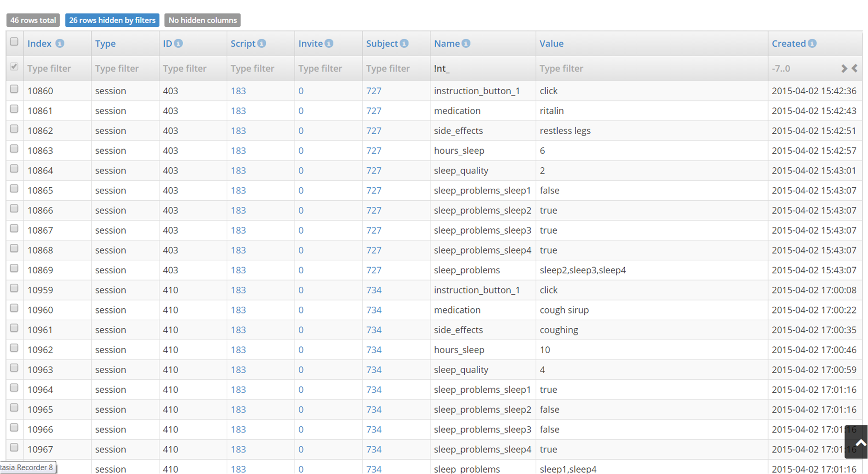The height and width of the screenshot is (474, 868).
Task: Click the Name column info icon
Action: 466,43
